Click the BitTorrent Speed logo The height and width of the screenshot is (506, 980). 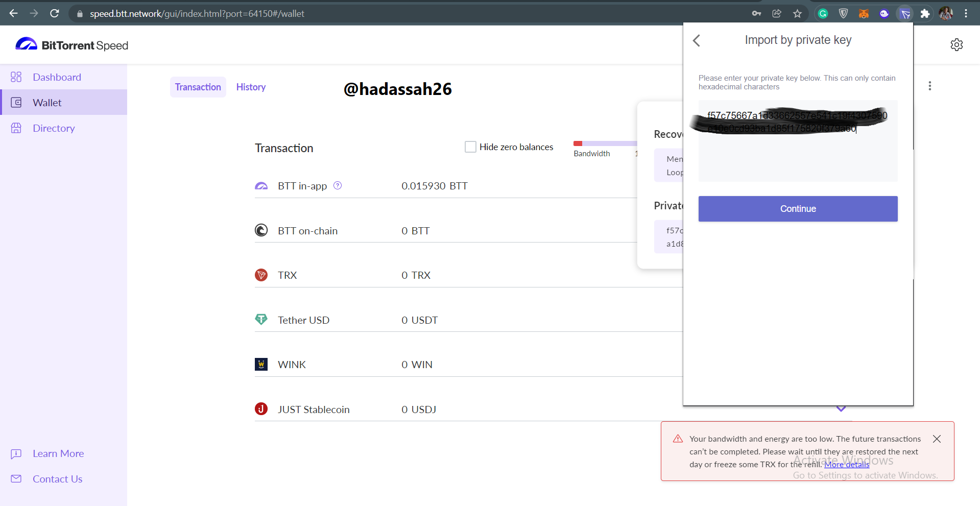(71, 45)
